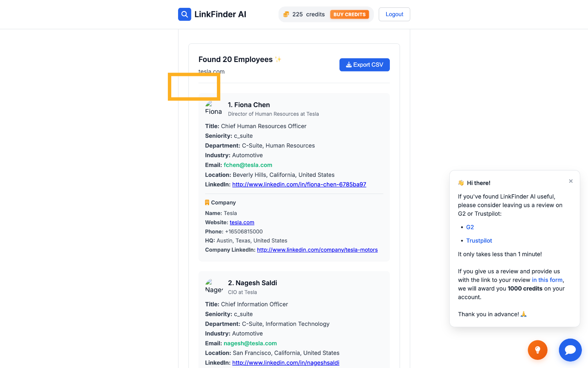Click the phone number +16506815000
588x368 pixels.
point(244,231)
